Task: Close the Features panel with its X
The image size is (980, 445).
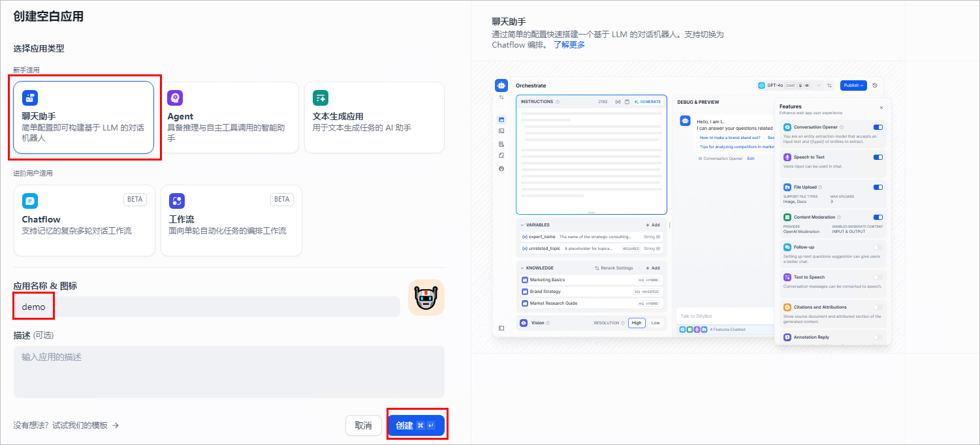Action: [881, 108]
